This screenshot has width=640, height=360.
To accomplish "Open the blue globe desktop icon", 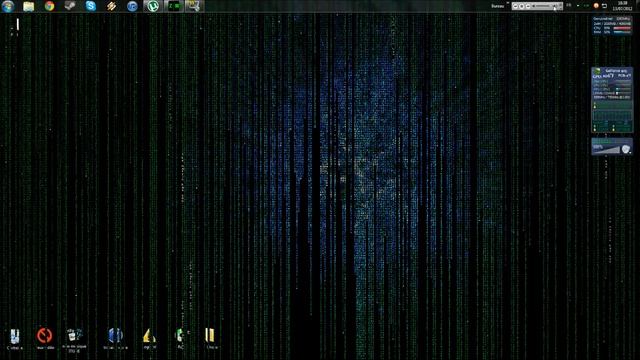I will click(116, 336).
